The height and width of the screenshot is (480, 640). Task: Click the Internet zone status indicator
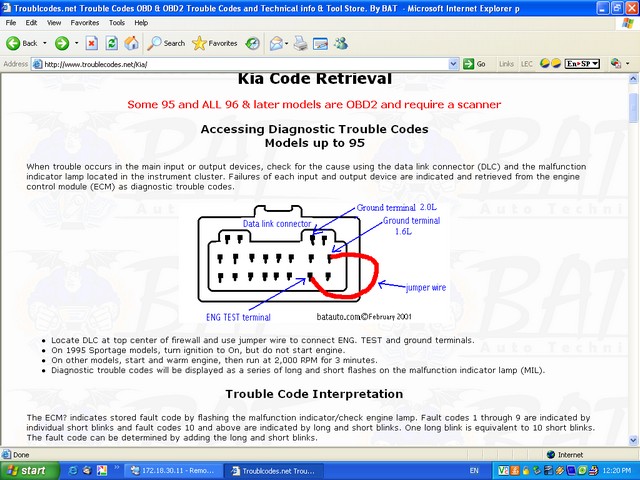point(564,454)
